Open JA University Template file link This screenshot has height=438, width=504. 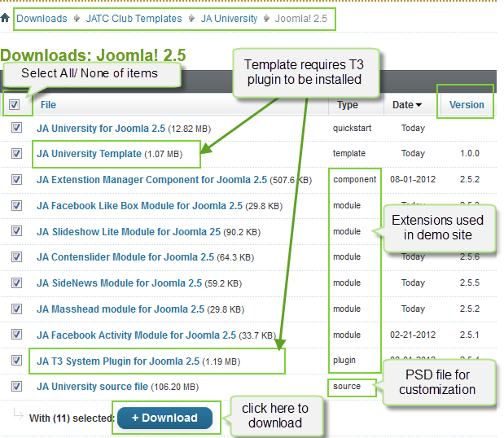click(89, 154)
